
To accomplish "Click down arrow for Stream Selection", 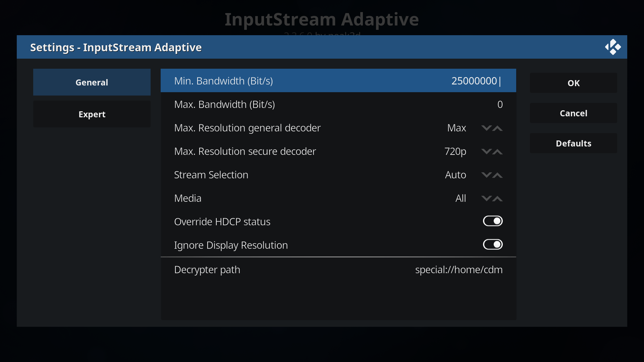I will click(x=486, y=175).
